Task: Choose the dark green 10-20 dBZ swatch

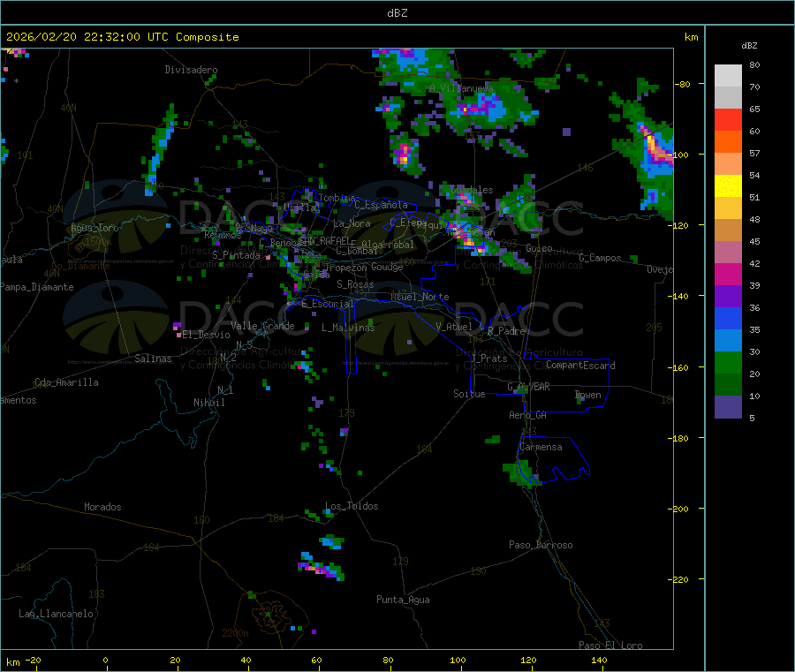Action: click(x=728, y=384)
